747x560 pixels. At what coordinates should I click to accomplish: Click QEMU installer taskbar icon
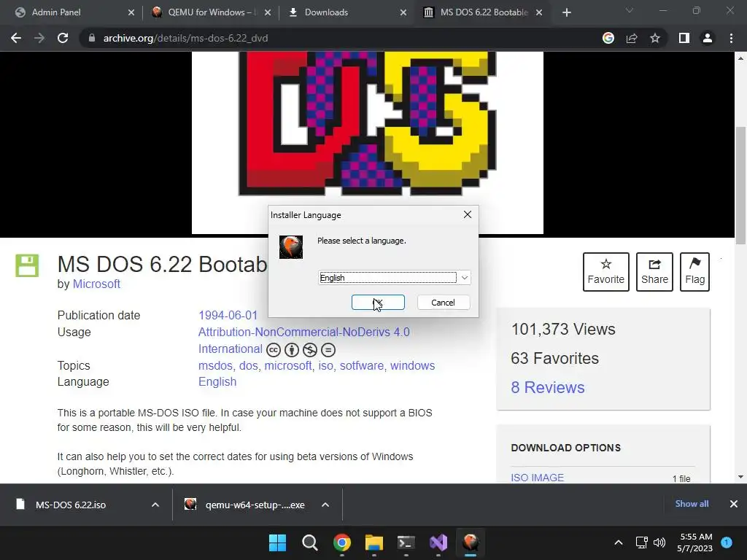click(471, 542)
